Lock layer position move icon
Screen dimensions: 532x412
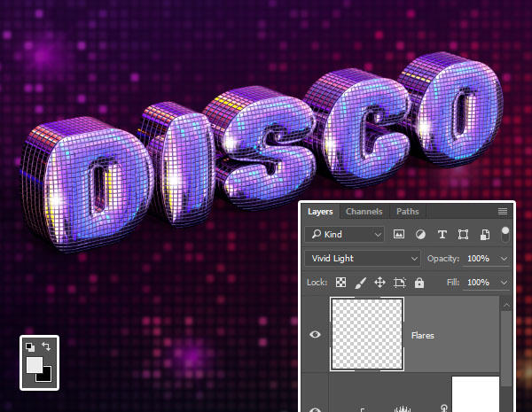pyautogui.click(x=379, y=282)
